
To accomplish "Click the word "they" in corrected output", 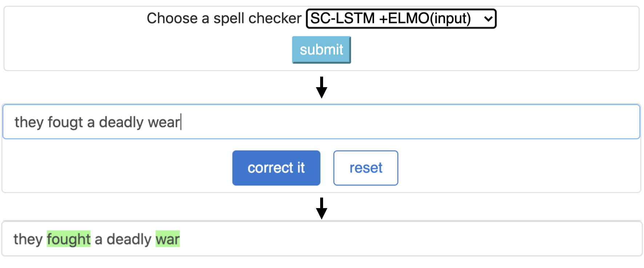I will [28, 239].
